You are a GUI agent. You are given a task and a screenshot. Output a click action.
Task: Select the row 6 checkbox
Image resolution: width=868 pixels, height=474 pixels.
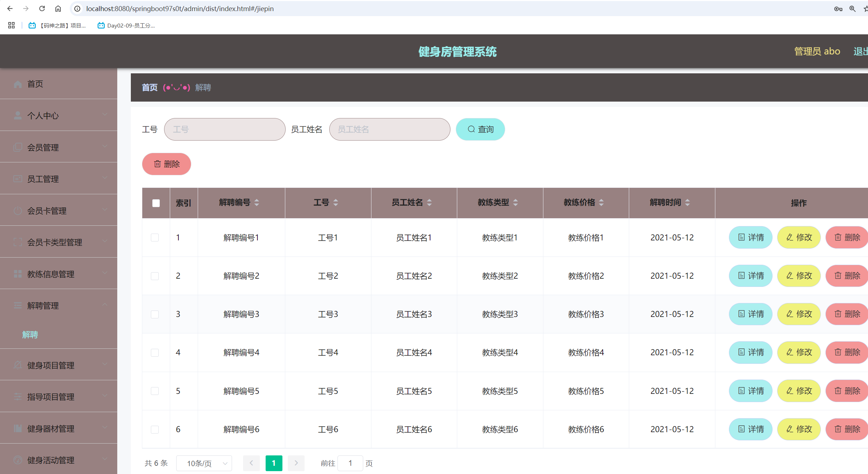coord(155,429)
